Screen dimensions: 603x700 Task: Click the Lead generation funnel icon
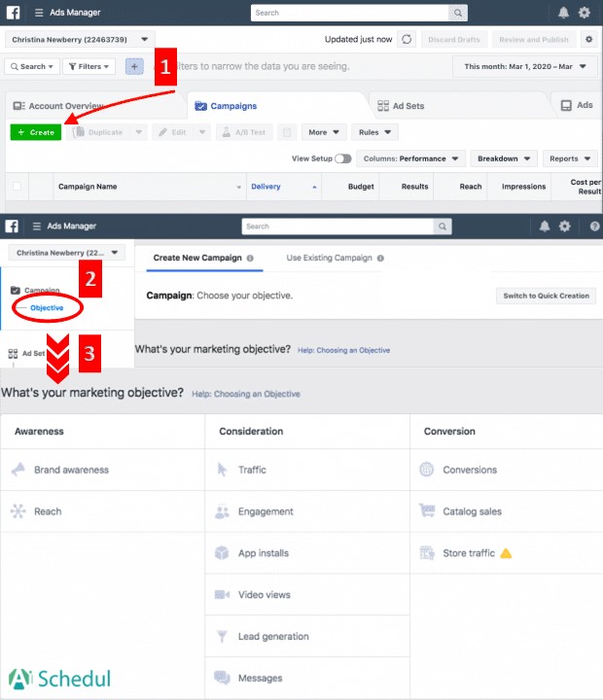tap(222, 636)
